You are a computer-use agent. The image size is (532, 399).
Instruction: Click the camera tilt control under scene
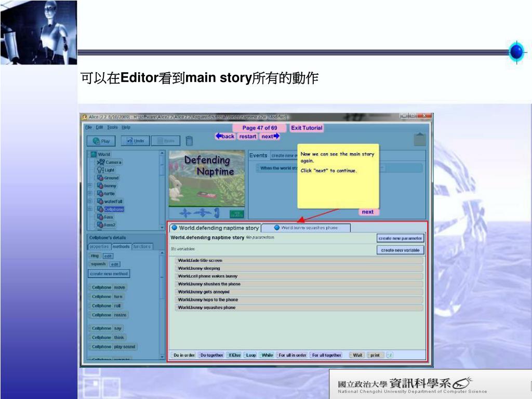click(217, 213)
